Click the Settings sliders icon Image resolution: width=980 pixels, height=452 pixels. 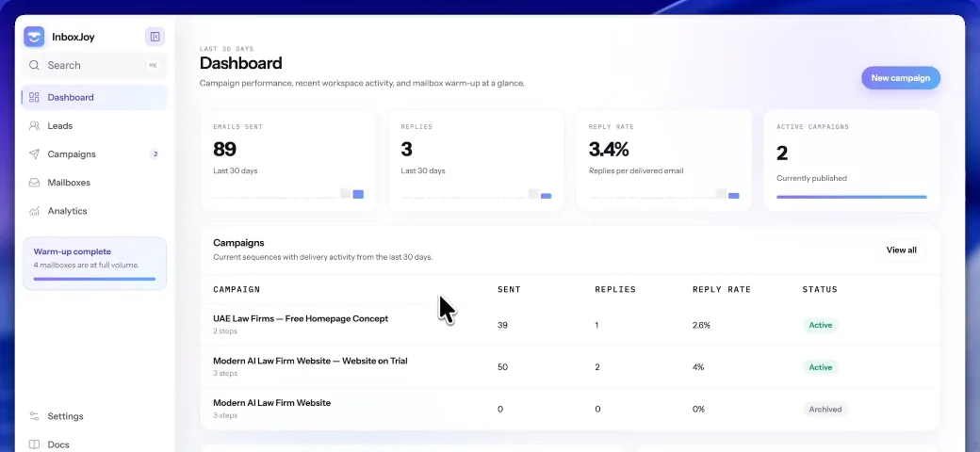pyautogui.click(x=34, y=416)
